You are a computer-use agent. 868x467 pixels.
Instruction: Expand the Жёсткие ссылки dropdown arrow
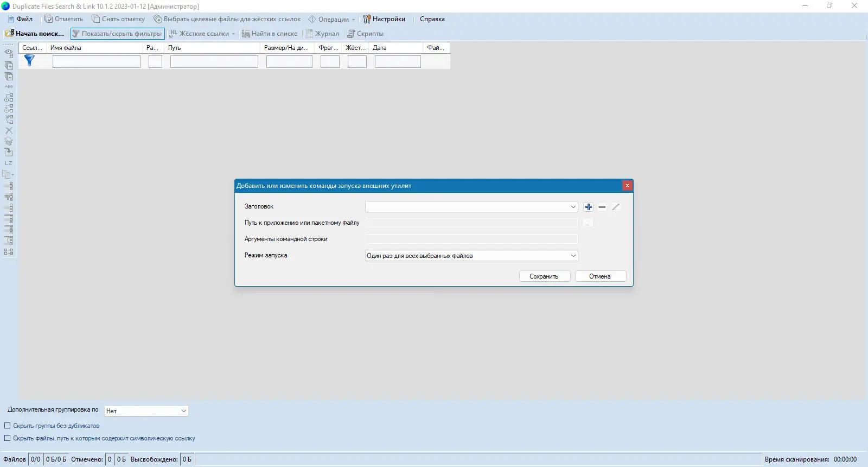[x=234, y=34]
